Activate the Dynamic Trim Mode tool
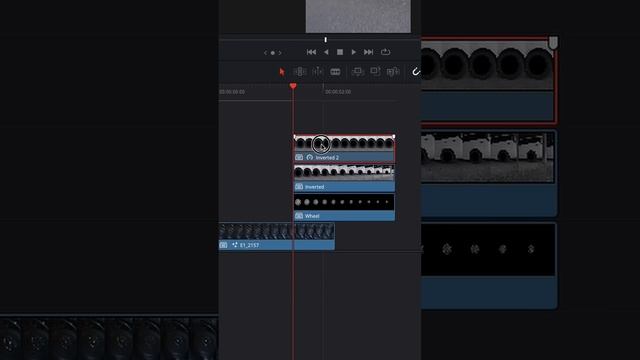This screenshot has width=640, height=360. [x=318, y=72]
